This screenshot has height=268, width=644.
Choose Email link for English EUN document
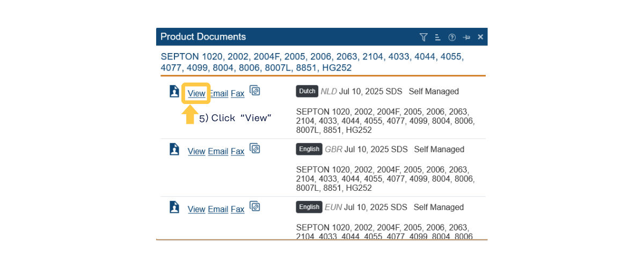218,209
